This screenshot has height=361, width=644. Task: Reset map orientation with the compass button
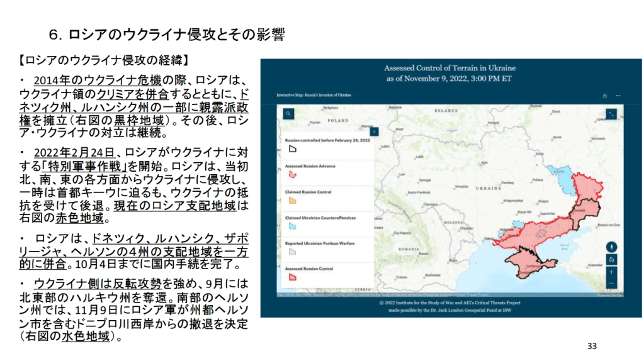[x=612, y=247]
